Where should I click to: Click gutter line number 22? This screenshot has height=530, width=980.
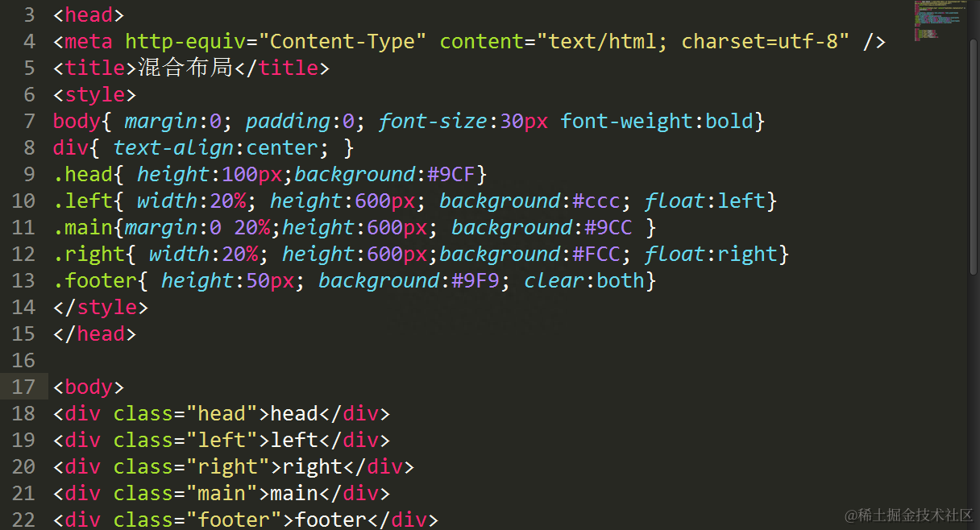(23, 520)
